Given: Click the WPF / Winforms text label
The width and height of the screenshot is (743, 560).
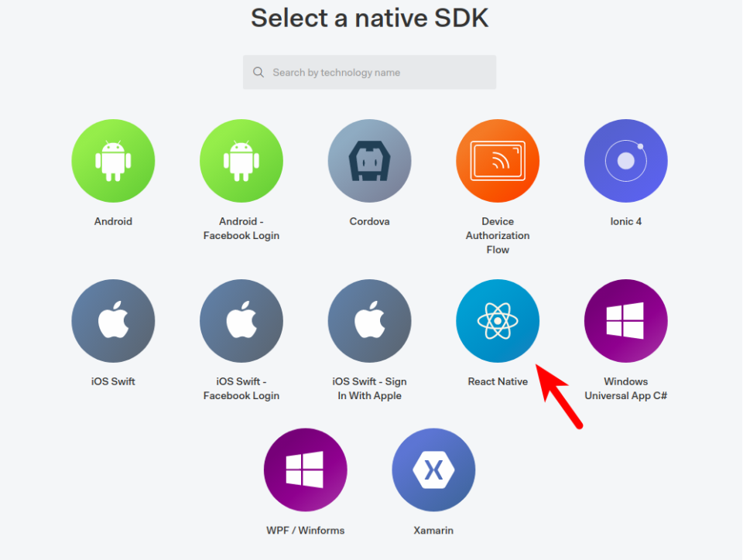Looking at the screenshot, I should coord(306,531).
